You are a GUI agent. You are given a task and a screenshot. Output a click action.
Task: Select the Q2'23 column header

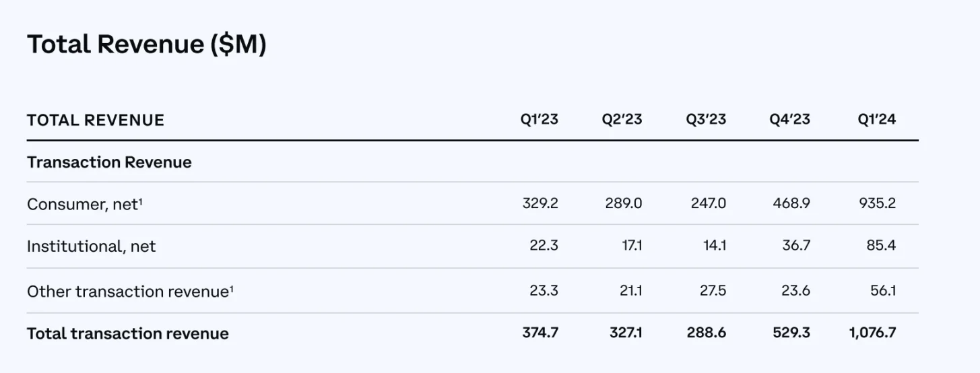pos(622,120)
